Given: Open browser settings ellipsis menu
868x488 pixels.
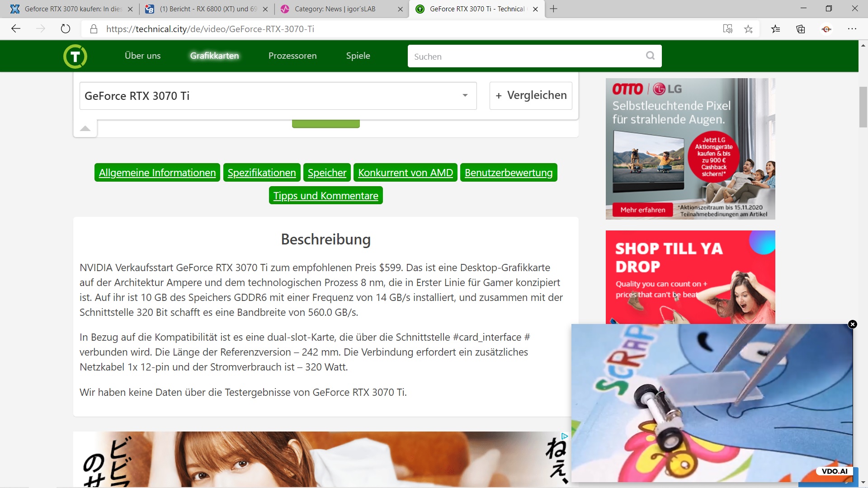Looking at the screenshot, I should coord(852,29).
